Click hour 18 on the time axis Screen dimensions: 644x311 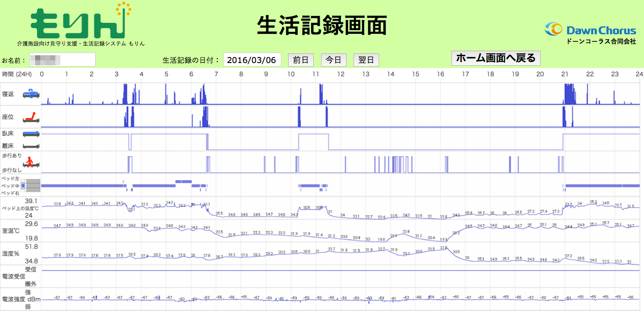pyautogui.click(x=490, y=74)
